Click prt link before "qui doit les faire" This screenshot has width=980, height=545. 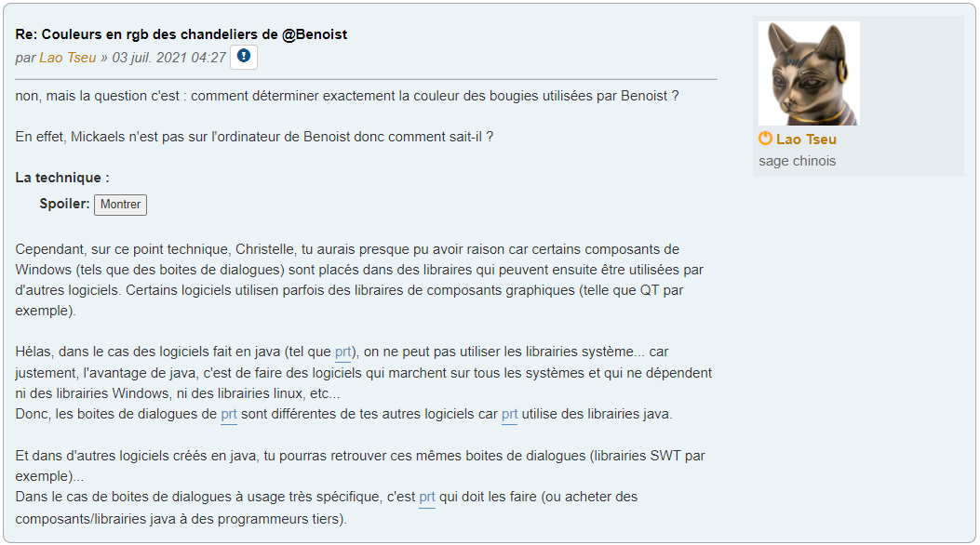pyautogui.click(x=427, y=498)
